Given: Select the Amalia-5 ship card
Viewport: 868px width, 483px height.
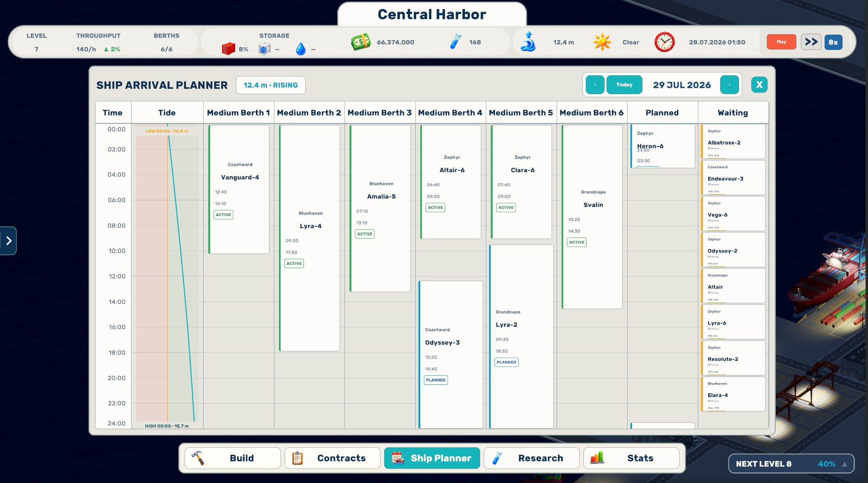Looking at the screenshot, I should coord(380,208).
